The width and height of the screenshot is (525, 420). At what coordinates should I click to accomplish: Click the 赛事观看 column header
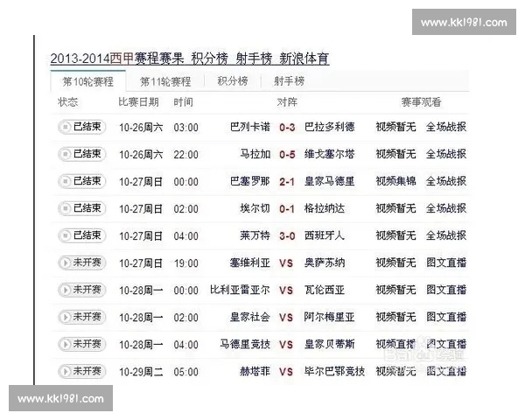tap(421, 101)
